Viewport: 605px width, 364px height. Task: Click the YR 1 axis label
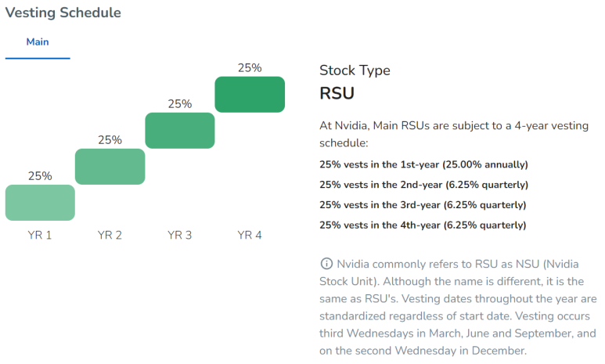[x=39, y=235]
